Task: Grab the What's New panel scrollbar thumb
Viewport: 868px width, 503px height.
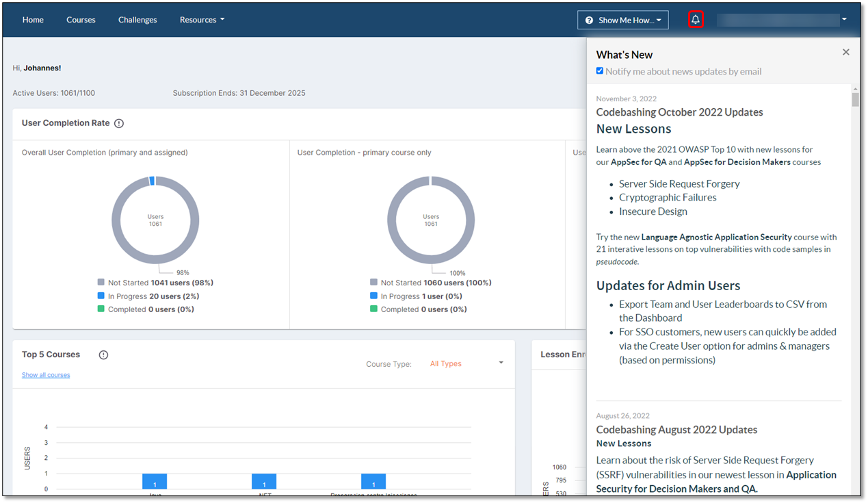Action: [856, 100]
